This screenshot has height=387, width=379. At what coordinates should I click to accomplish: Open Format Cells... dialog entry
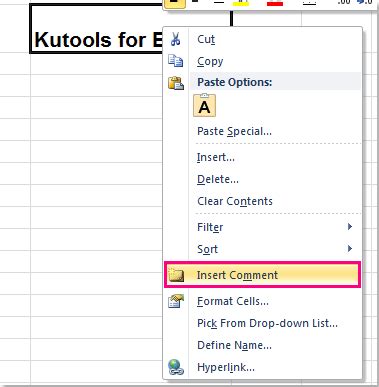point(233,301)
